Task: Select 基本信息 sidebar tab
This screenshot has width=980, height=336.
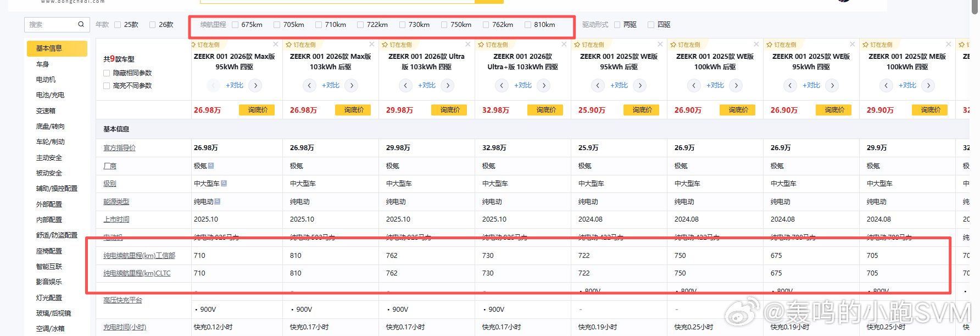Action: point(57,48)
